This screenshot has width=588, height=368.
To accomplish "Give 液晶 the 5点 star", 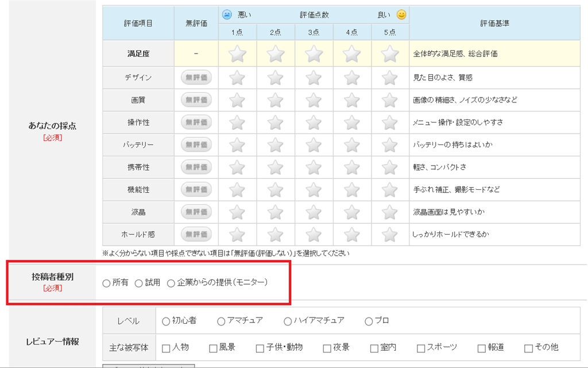I will tap(390, 212).
